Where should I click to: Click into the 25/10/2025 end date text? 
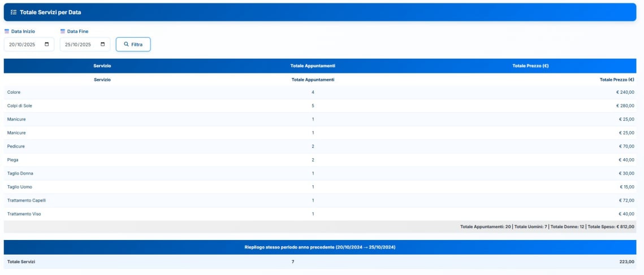point(78,45)
